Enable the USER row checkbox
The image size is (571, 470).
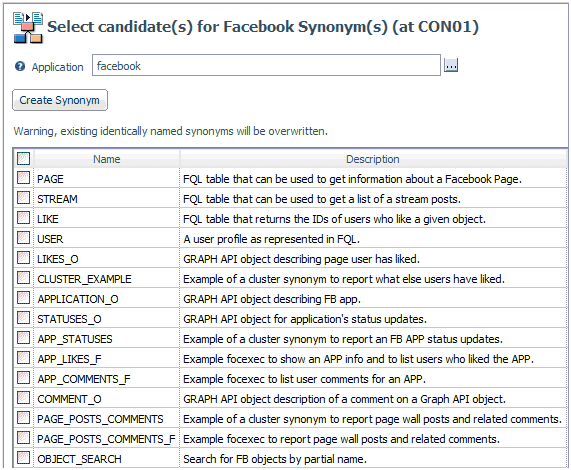point(23,238)
